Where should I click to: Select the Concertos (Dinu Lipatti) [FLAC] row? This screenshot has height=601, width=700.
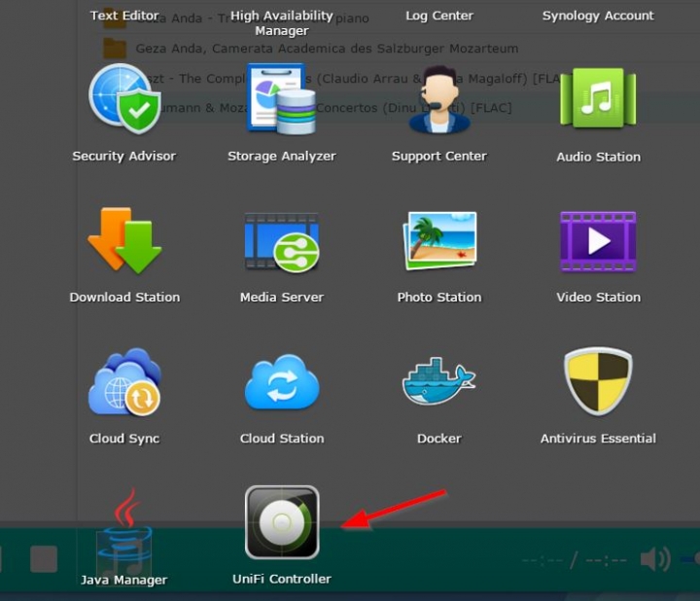pyautogui.click(x=388, y=108)
